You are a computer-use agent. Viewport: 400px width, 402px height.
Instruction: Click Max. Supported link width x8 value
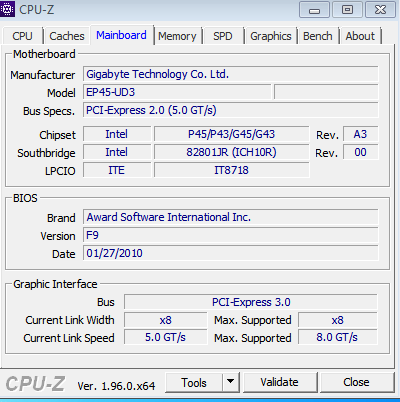[x=338, y=320]
